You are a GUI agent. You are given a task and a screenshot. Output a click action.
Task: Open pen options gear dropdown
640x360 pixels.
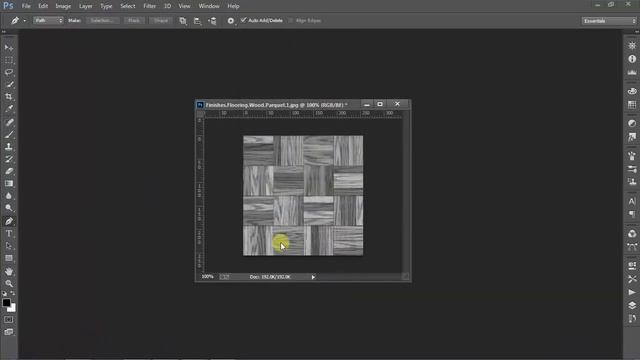231,20
